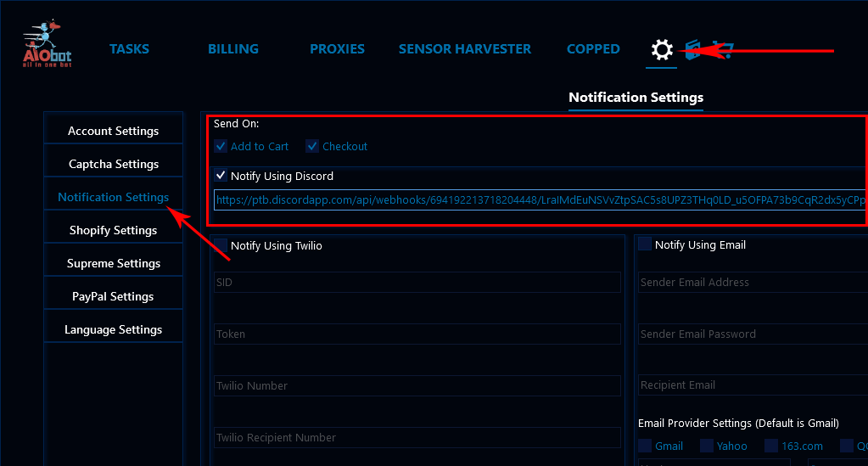Select Yahoo as email provider

pyautogui.click(x=707, y=446)
